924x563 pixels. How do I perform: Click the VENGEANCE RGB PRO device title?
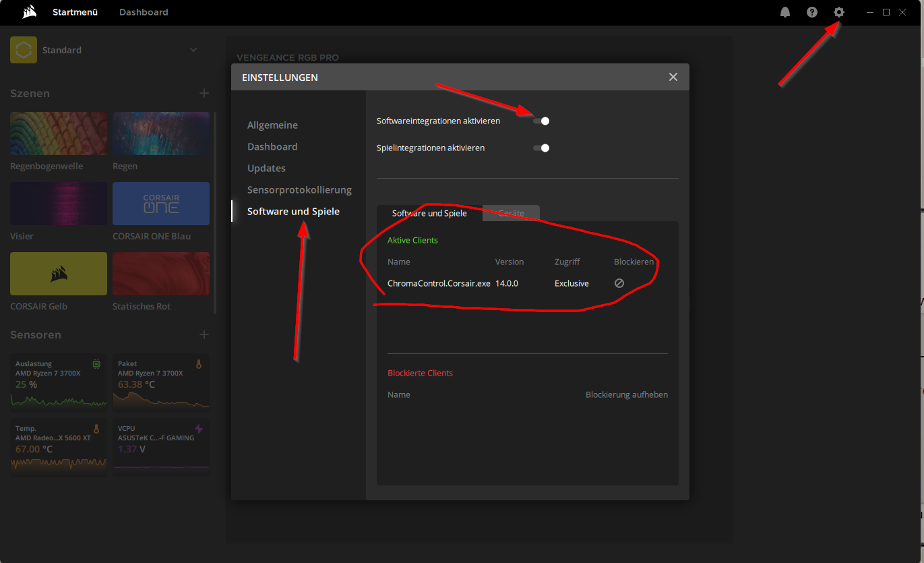tap(288, 57)
